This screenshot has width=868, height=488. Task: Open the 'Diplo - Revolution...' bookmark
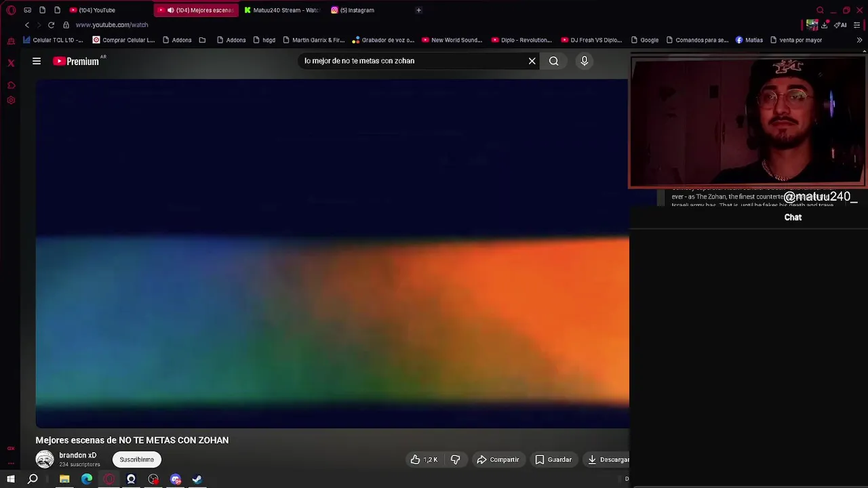click(x=521, y=40)
